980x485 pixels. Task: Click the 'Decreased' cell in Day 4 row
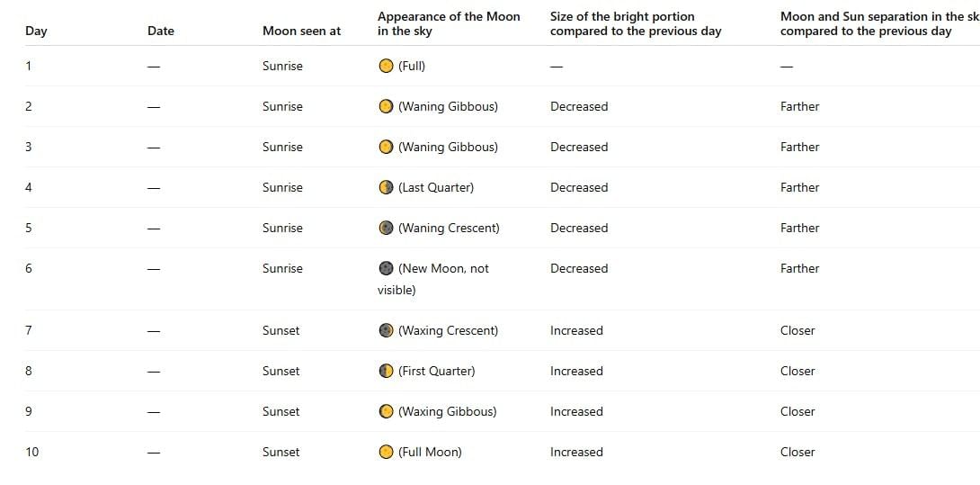pos(579,187)
